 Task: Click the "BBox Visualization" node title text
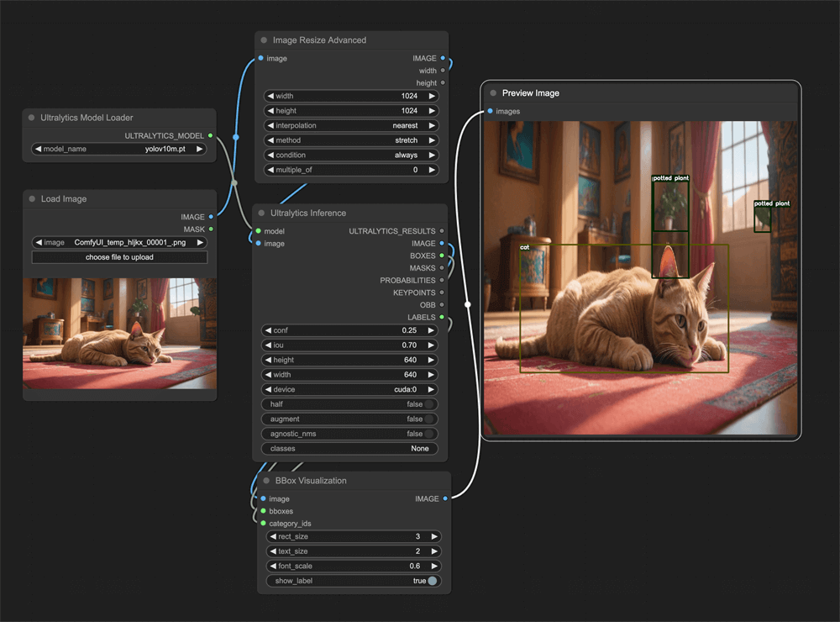click(x=311, y=481)
